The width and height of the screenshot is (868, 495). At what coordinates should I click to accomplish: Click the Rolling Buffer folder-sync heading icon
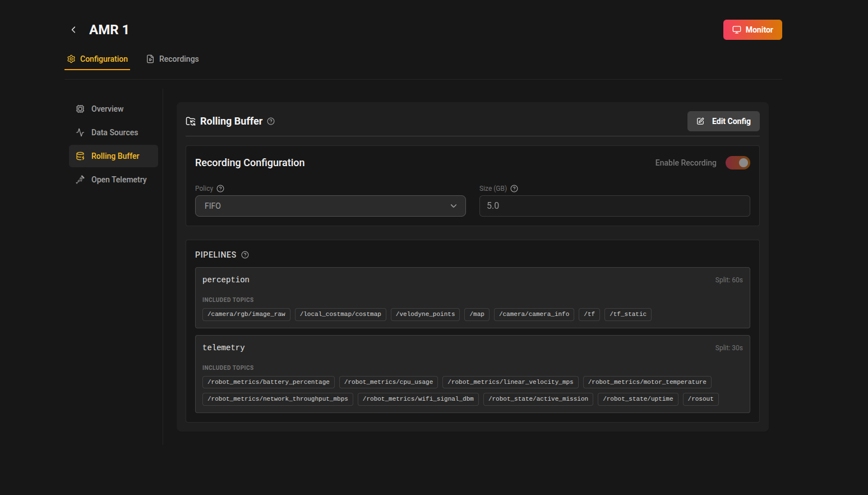click(191, 121)
